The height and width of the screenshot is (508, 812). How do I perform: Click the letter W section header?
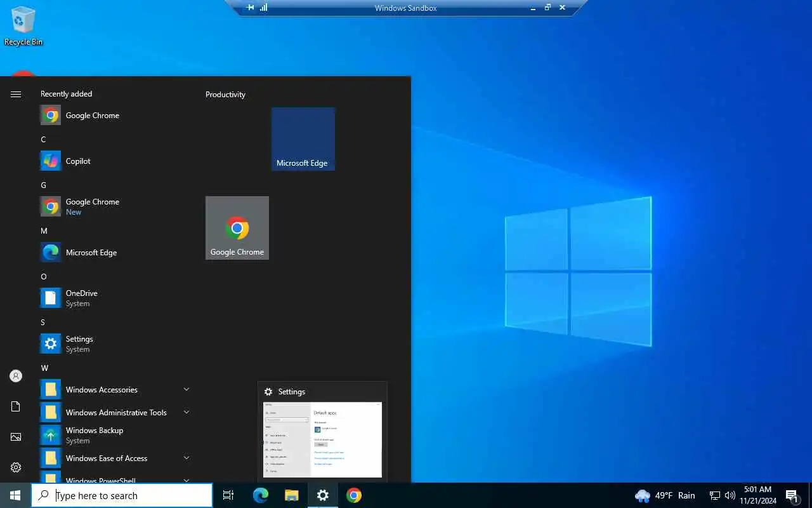(44, 368)
